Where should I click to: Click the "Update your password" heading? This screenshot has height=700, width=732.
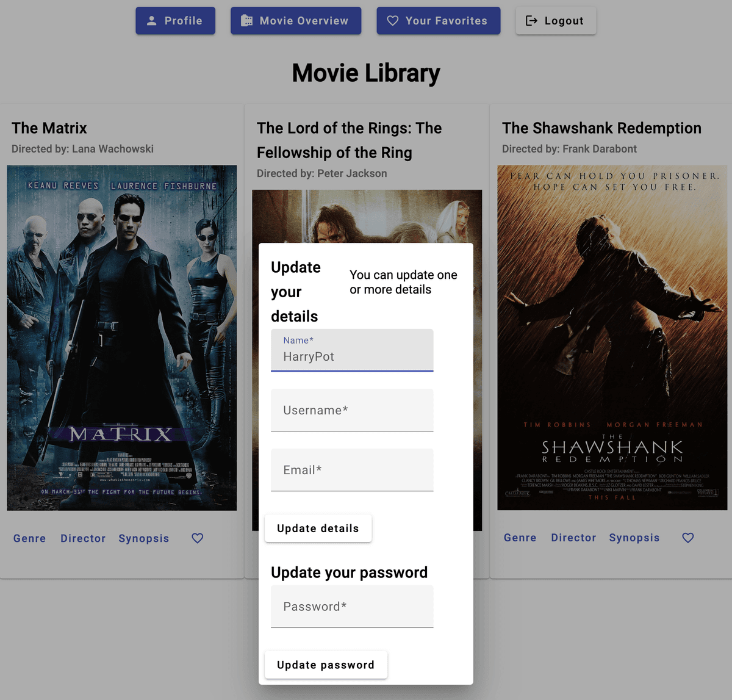[x=350, y=572]
